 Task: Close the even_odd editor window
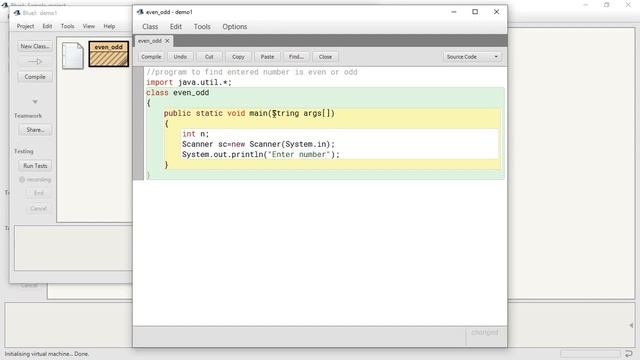pos(496,12)
